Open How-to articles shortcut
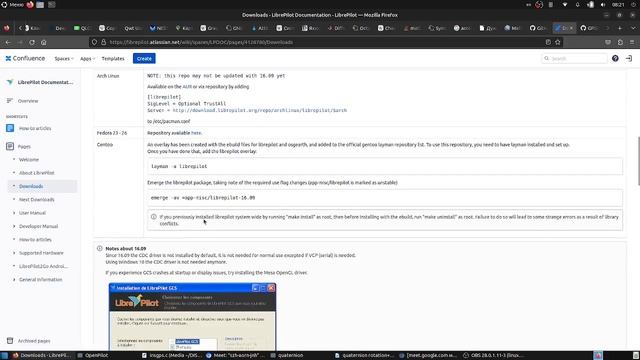The height and width of the screenshot is (360, 640). [35, 128]
